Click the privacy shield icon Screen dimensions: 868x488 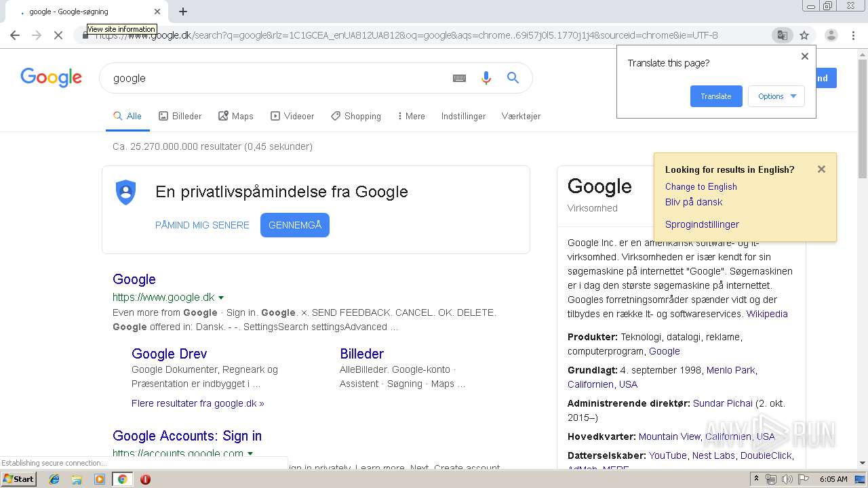[125, 192]
